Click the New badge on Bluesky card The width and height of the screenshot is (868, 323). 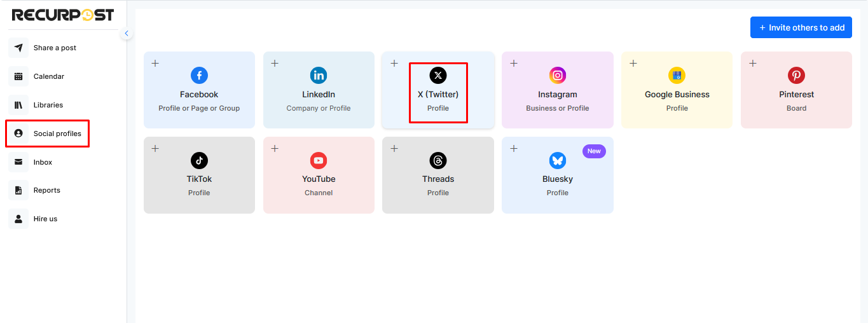pyautogui.click(x=594, y=151)
